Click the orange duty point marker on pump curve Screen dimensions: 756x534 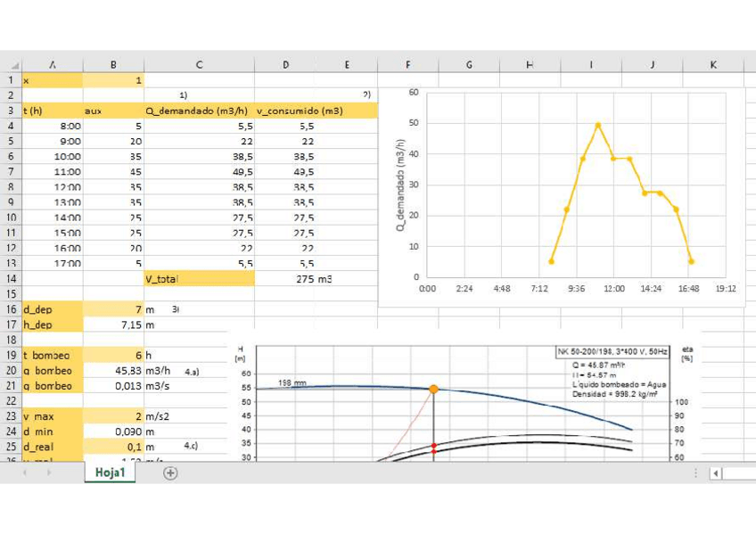433,389
